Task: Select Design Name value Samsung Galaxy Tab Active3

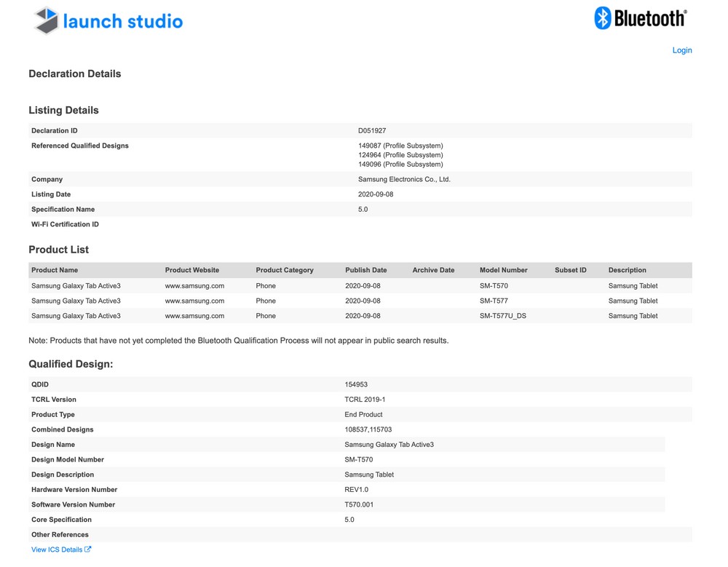Action: coord(389,445)
